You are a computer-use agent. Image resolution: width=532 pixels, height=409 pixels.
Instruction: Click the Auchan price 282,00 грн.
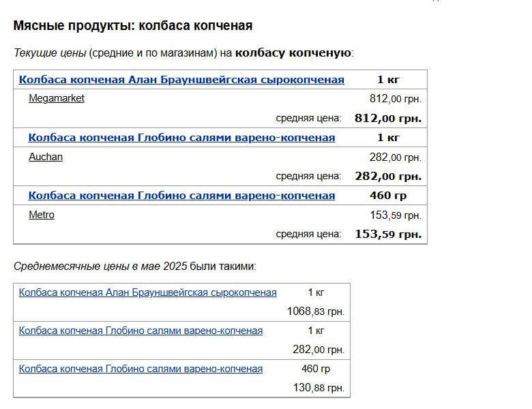coord(396,157)
